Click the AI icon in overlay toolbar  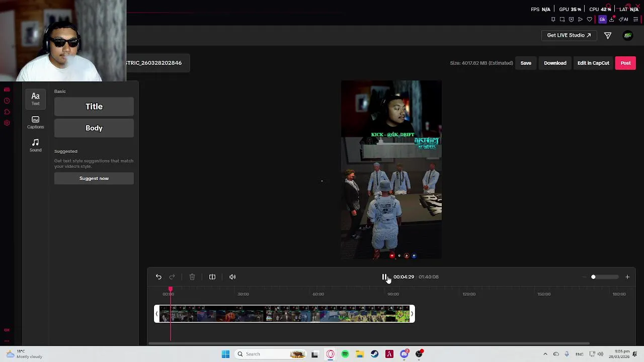coord(624,20)
